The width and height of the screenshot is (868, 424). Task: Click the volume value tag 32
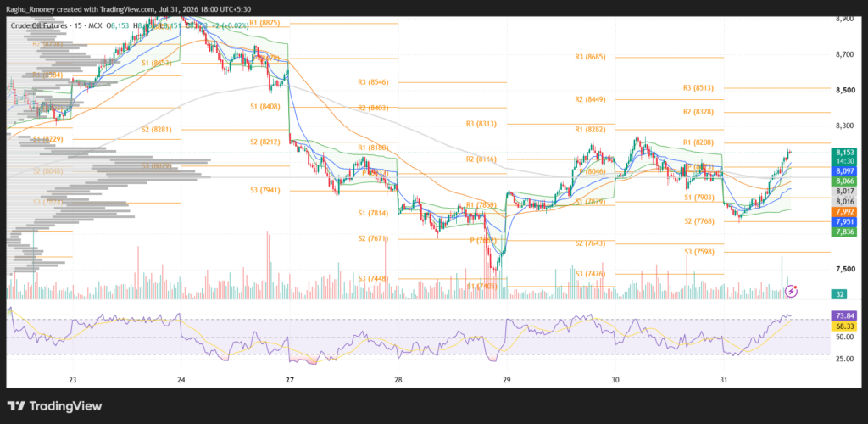click(840, 294)
